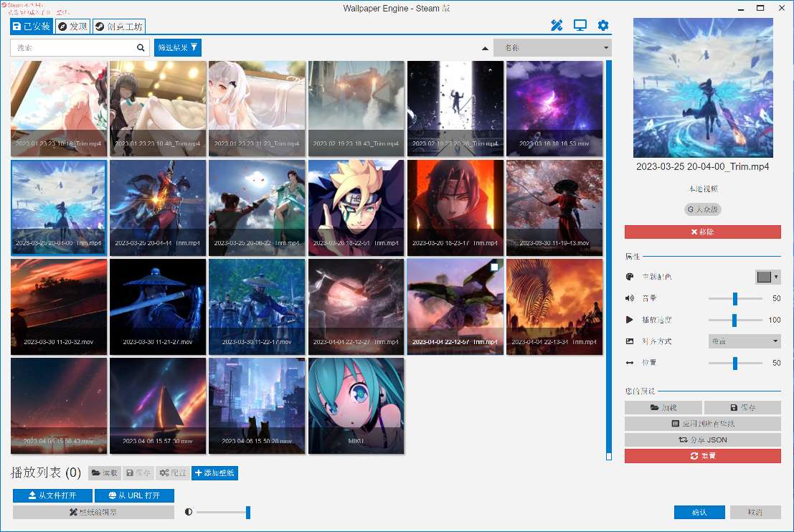Adjust the volume slider set to 50
The image size is (794, 532).
[734, 298]
